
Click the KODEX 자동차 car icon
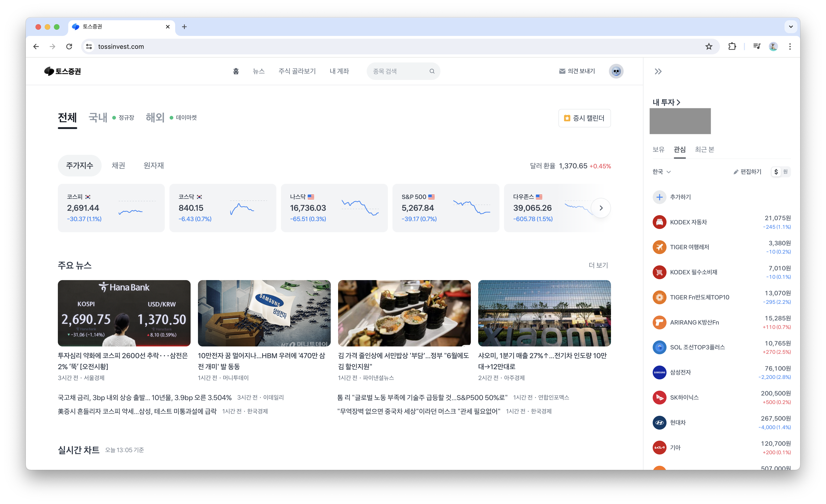tap(659, 222)
